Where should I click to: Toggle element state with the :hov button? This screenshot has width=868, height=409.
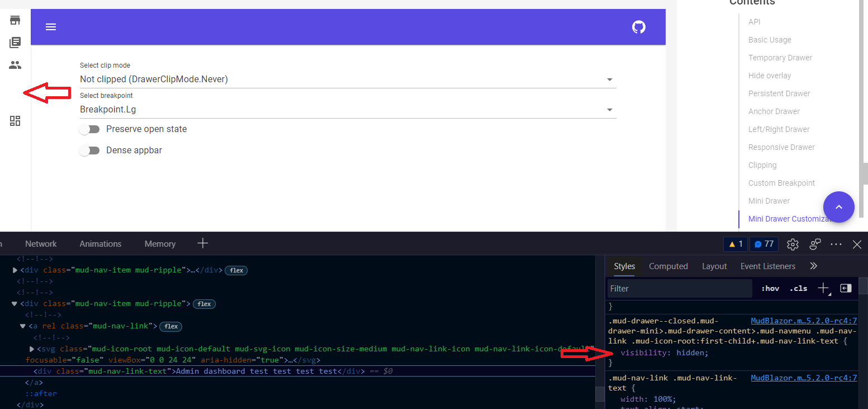tap(770, 288)
